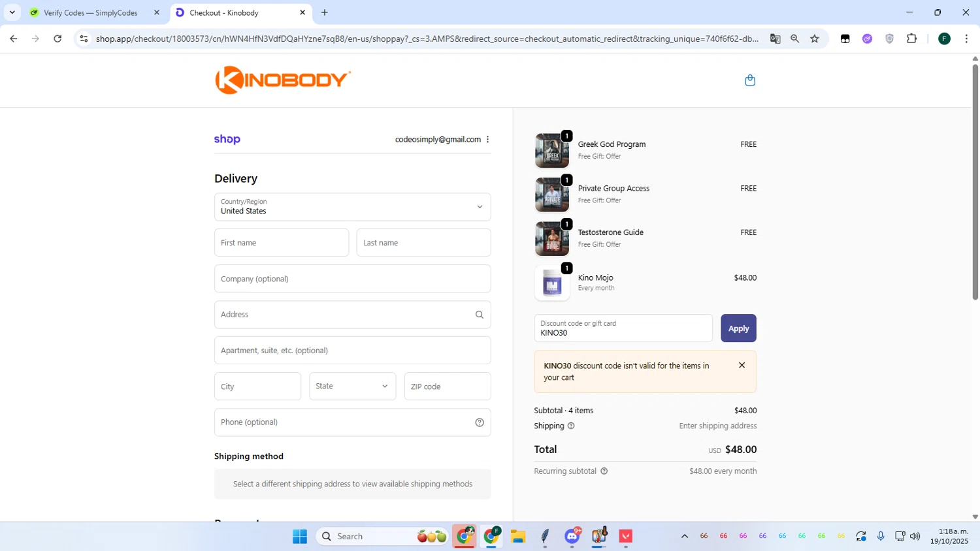This screenshot has height=551, width=980.
Task: Apply the discount code
Action: [x=738, y=328]
